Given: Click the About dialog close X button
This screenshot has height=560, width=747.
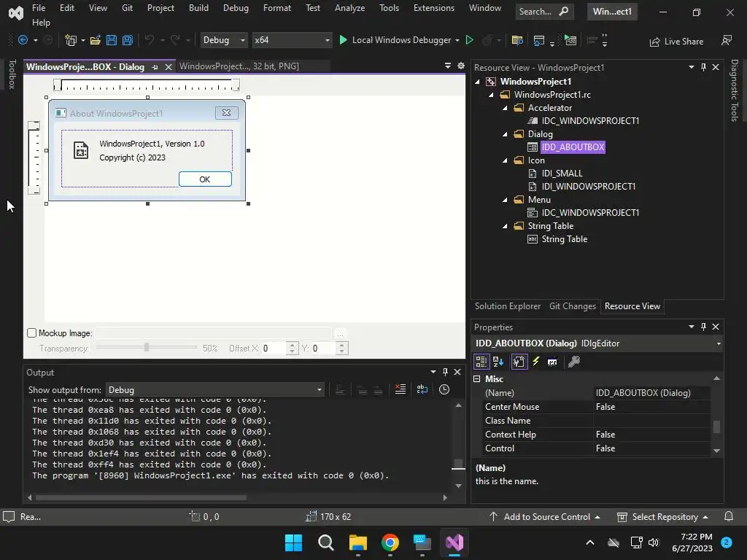Looking at the screenshot, I should (x=226, y=113).
